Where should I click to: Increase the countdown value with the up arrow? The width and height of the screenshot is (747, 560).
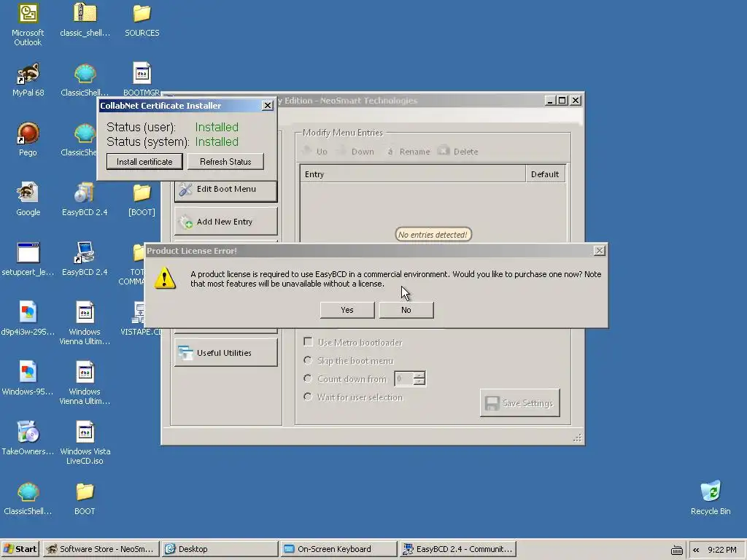pyautogui.click(x=419, y=376)
